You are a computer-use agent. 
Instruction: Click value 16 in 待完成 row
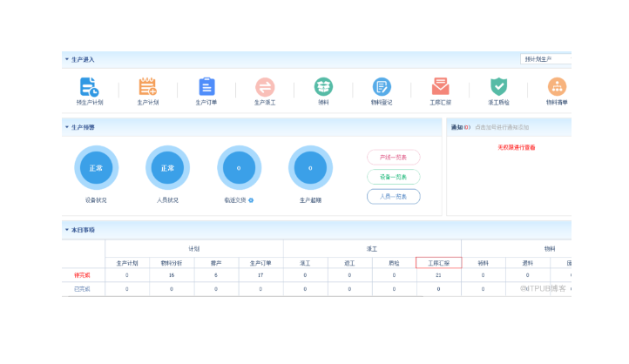coord(172,275)
